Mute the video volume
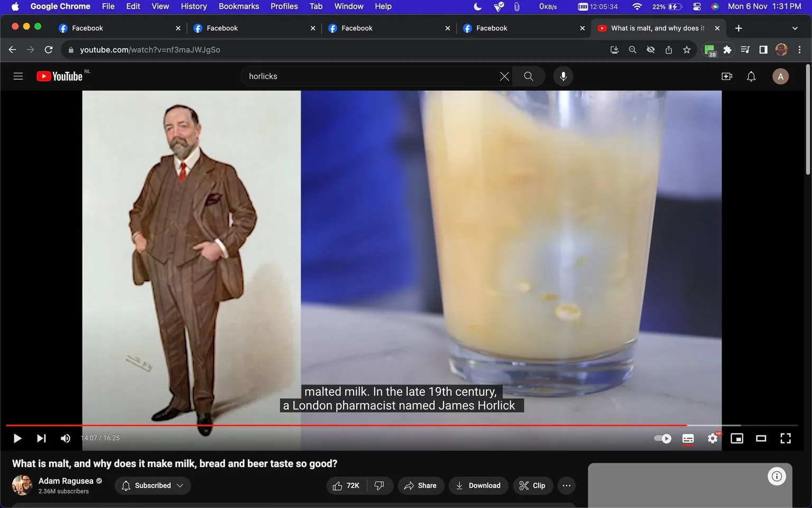This screenshot has height=508, width=812. pyautogui.click(x=65, y=438)
